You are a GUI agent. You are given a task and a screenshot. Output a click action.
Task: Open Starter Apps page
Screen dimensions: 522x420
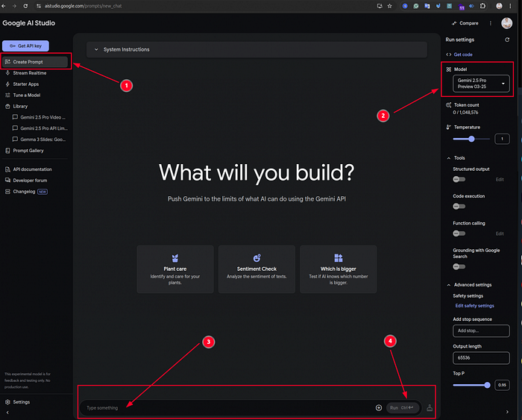[x=25, y=84]
